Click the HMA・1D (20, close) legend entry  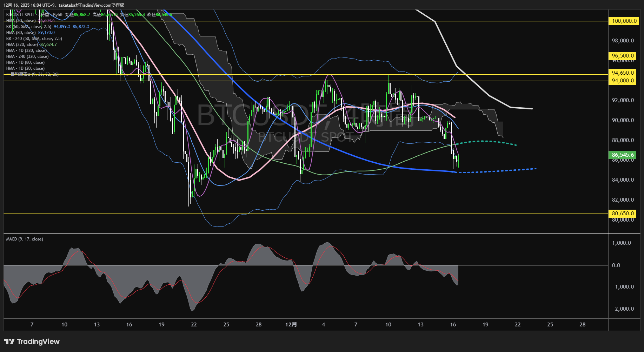pos(25,68)
